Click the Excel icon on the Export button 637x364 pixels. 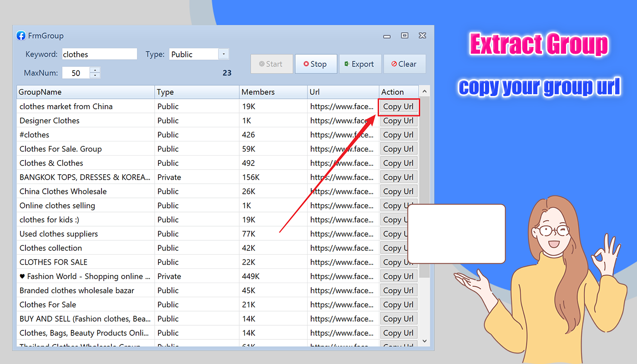tap(348, 64)
